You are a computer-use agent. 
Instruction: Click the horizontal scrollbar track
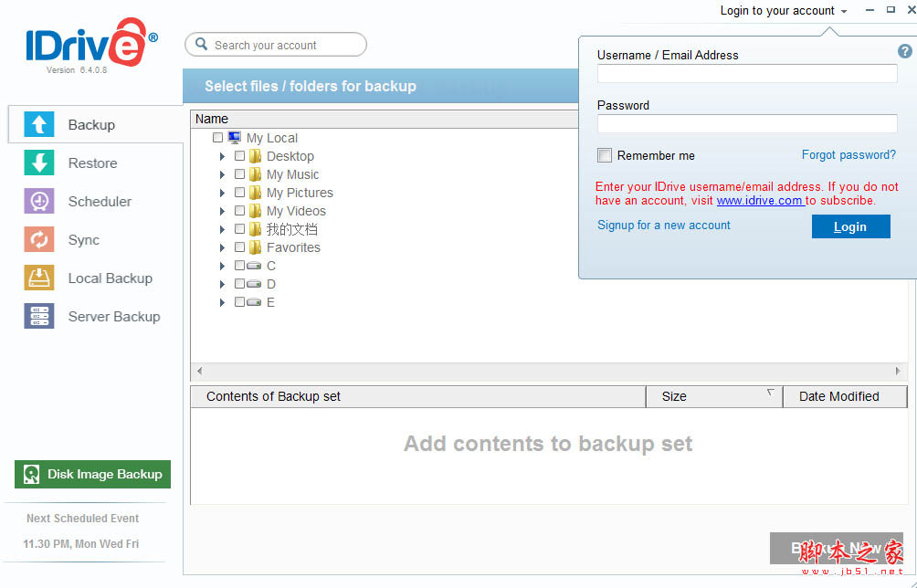(549, 371)
